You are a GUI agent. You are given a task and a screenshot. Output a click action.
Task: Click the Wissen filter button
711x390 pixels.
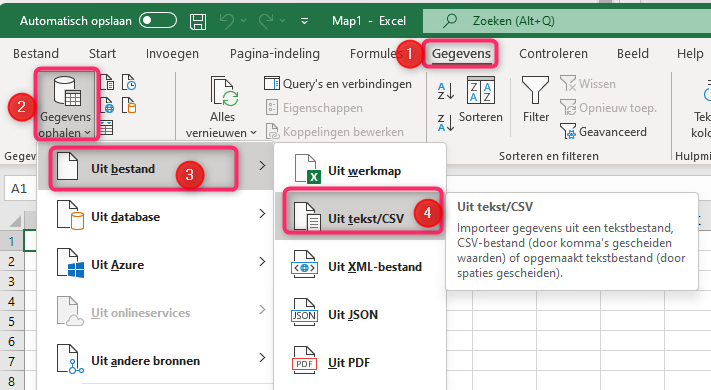[588, 84]
